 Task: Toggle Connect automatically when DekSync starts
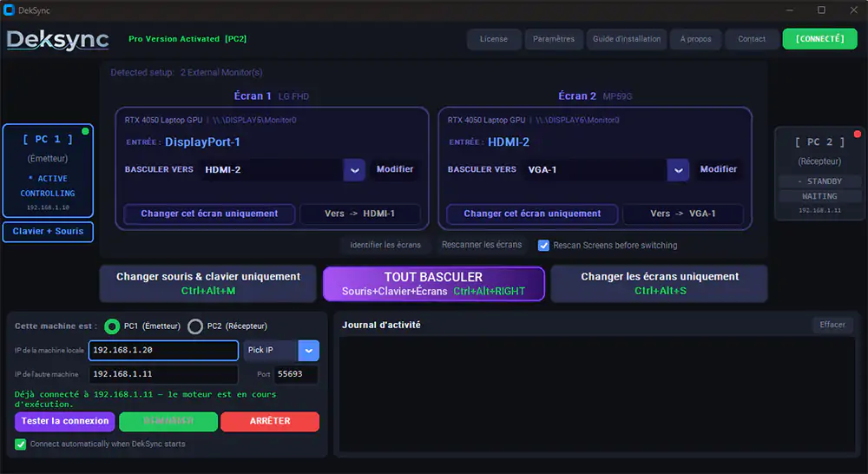[21, 444]
